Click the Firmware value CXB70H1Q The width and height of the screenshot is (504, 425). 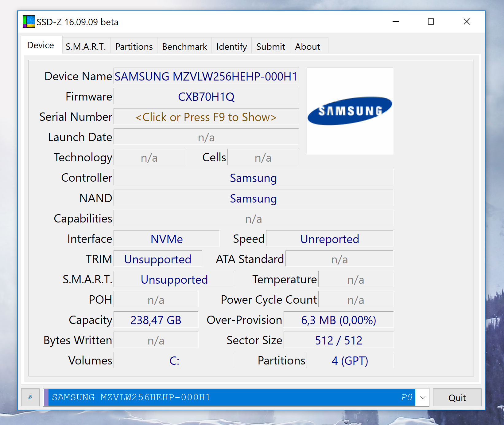pos(206,96)
